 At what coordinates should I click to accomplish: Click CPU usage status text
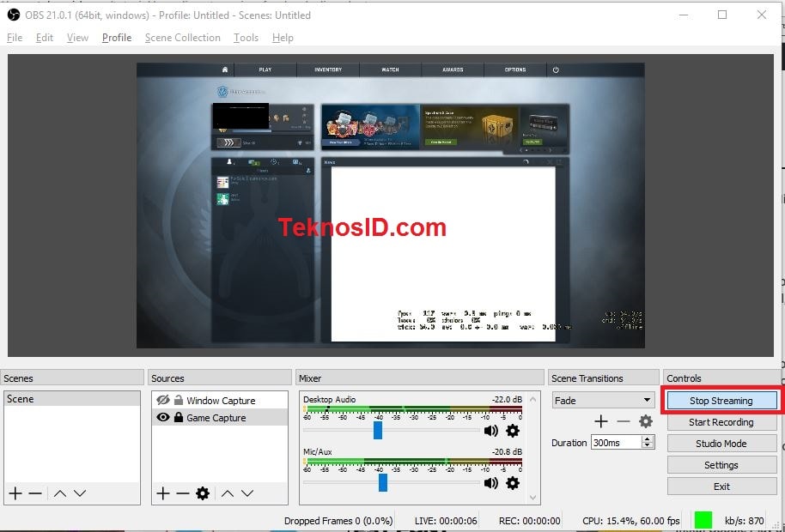click(x=630, y=521)
